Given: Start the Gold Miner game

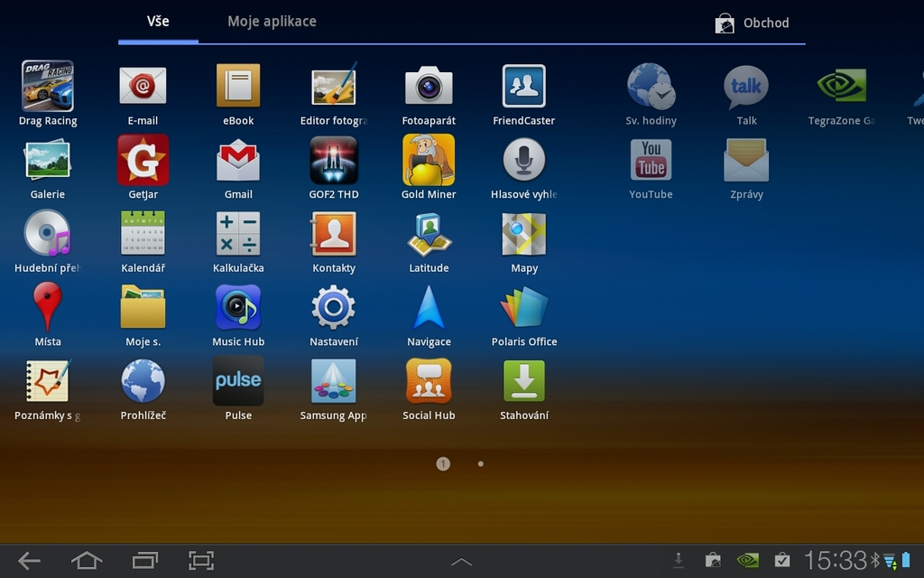Looking at the screenshot, I should pyautogui.click(x=429, y=161).
